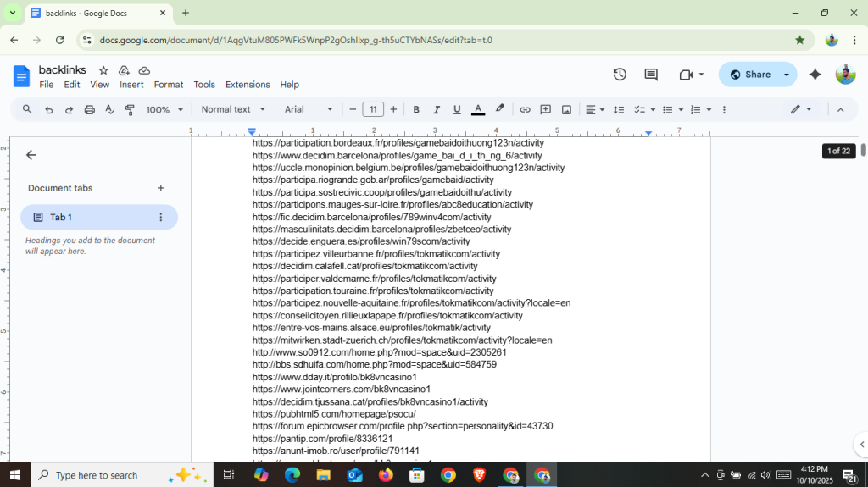Click the Share button
This screenshot has width=868, height=487.
pyautogui.click(x=748, y=75)
